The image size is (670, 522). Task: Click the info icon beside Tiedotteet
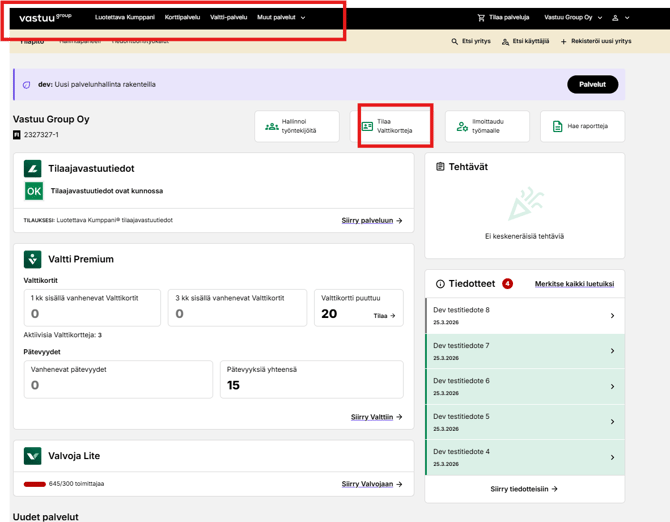point(440,284)
